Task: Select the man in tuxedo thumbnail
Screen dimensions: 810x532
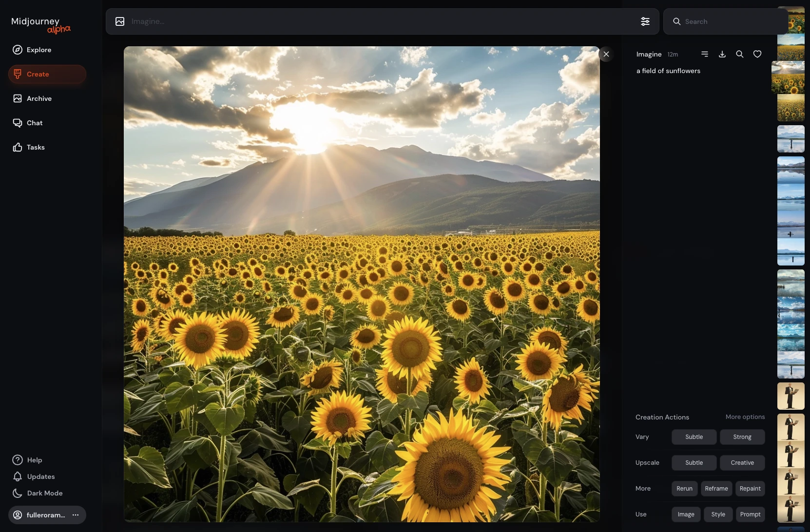Action: pos(791,396)
